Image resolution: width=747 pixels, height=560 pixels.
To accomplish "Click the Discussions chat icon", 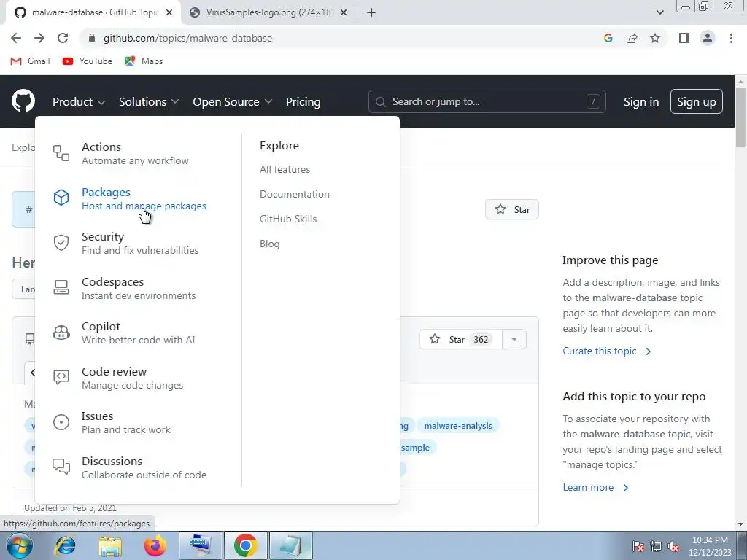I will [x=61, y=467].
